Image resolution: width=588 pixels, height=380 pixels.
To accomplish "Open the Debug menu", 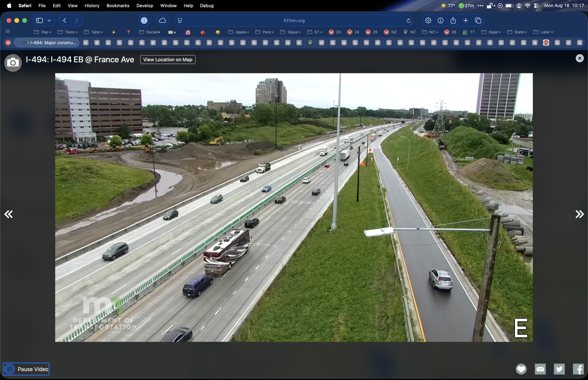I will pos(207,5).
